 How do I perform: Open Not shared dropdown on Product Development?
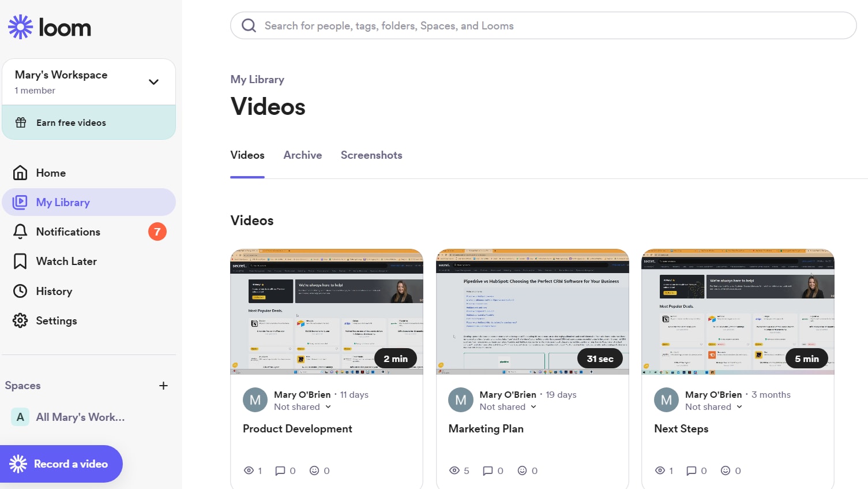click(303, 406)
